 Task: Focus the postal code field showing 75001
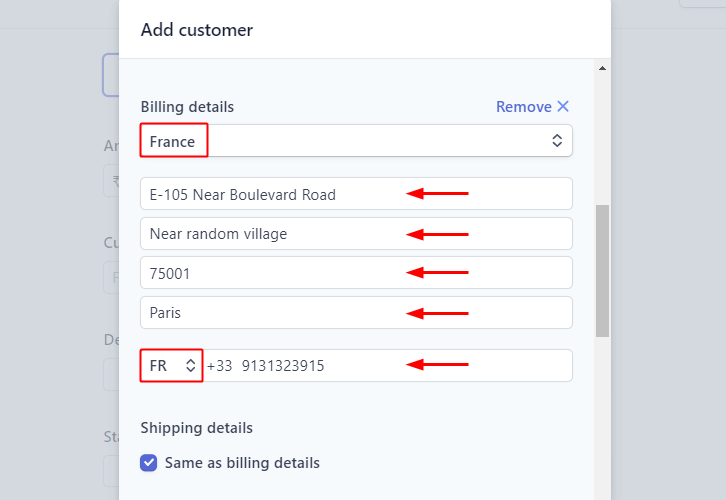(356, 273)
